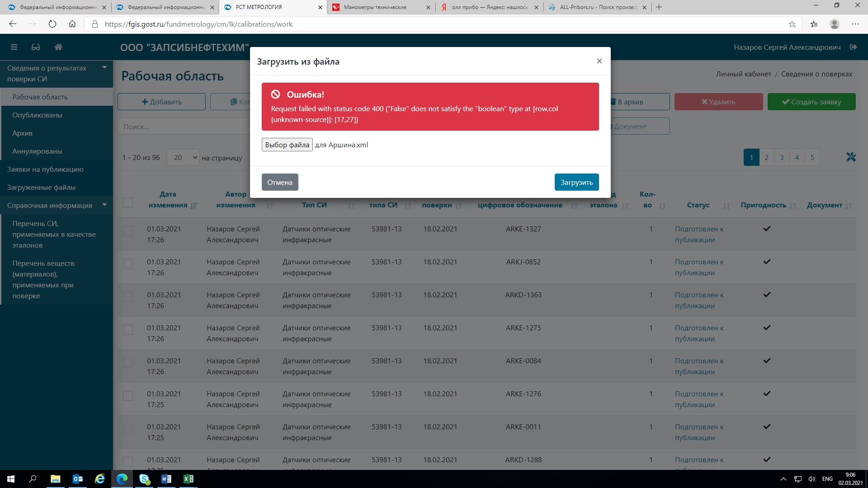Switch to Манометры технические browser tab
The width and height of the screenshot is (868, 488).
pos(375,7)
